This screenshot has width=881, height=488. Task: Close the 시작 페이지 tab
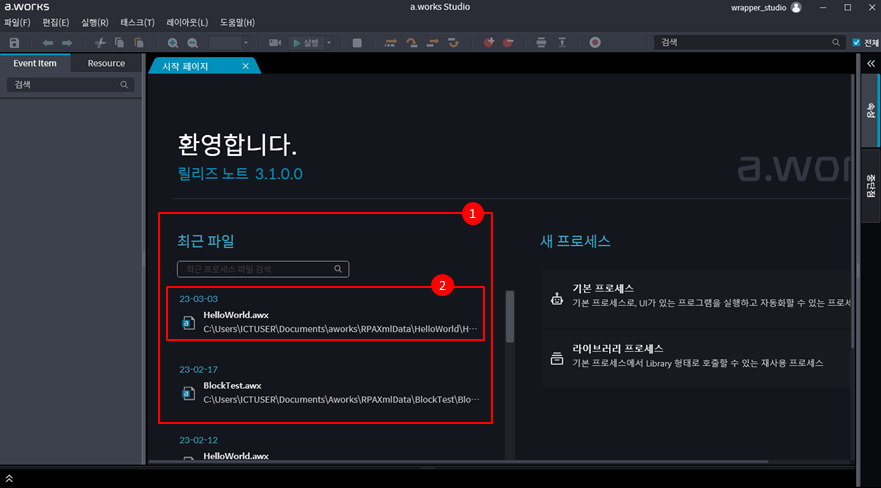(x=246, y=66)
